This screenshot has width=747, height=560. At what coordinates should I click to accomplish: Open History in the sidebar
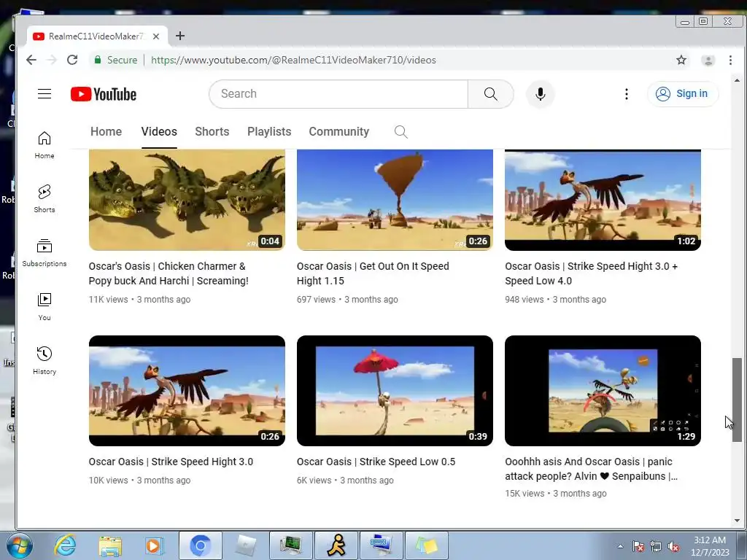click(x=44, y=360)
